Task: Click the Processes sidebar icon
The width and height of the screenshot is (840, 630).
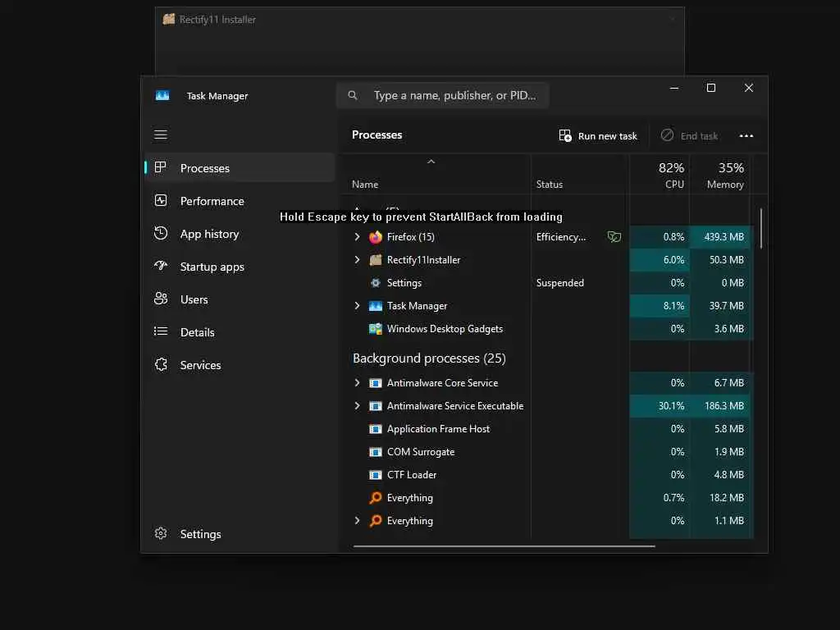Action: tap(160, 167)
